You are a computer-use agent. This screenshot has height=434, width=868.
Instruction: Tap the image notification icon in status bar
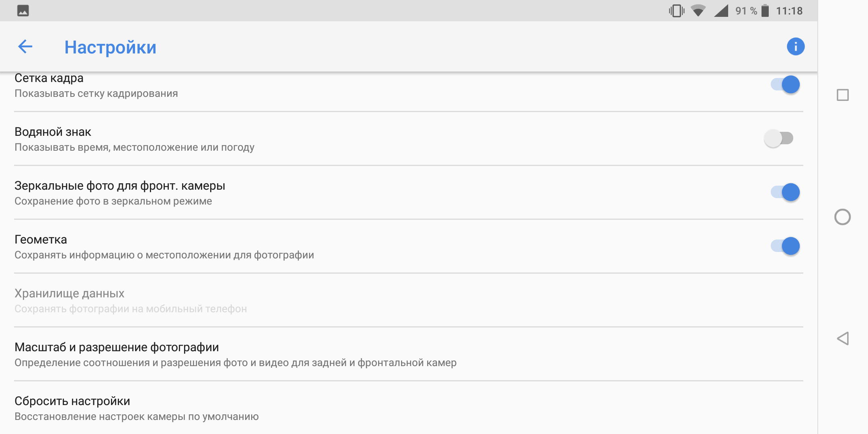click(23, 11)
